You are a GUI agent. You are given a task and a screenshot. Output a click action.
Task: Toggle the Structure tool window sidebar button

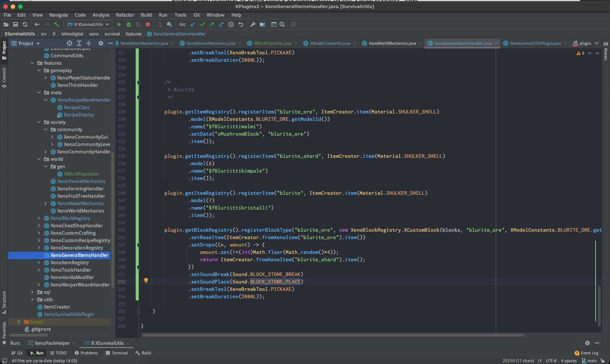point(4,302)
